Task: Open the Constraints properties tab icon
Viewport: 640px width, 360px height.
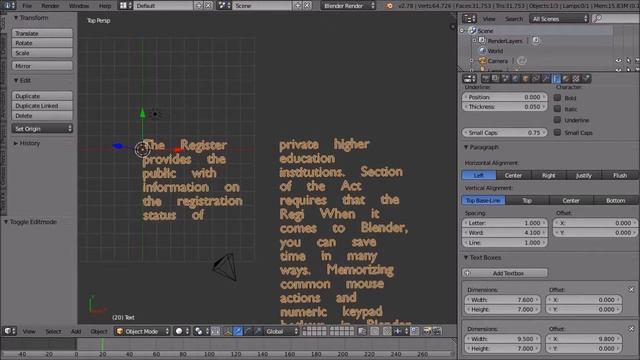Action: [x=536, y=78]
